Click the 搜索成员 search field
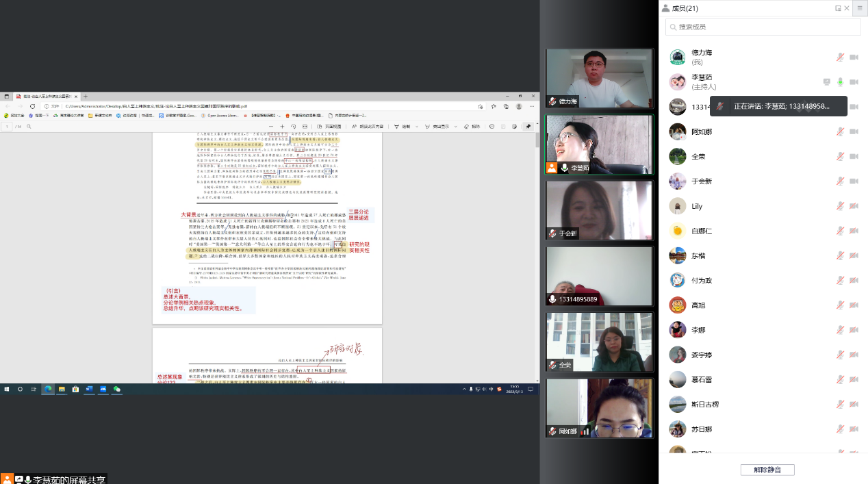The image size is (868, 484). (x=763, y=27)
